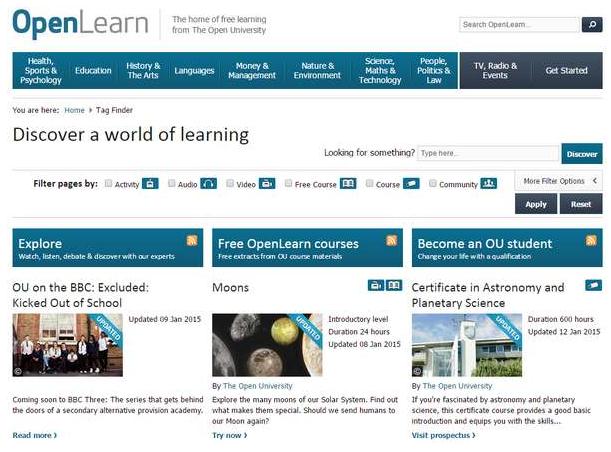Viewport: 611px width, 452px height.
Task: Open Health, Sports & Psychology menu
Action: pos(41,71)
